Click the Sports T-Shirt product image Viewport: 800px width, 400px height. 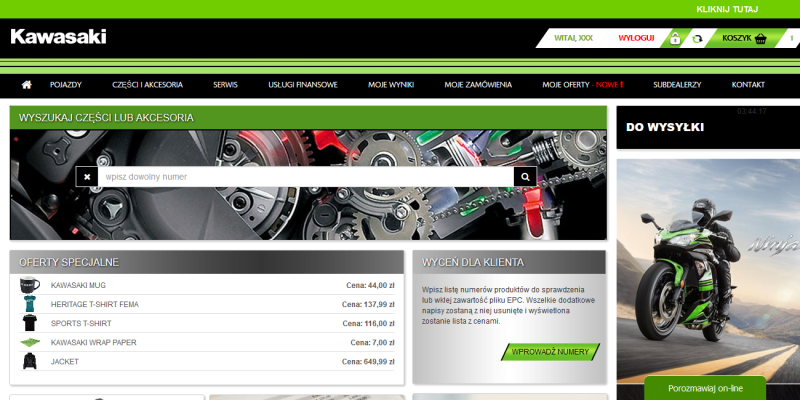(29, 323)
